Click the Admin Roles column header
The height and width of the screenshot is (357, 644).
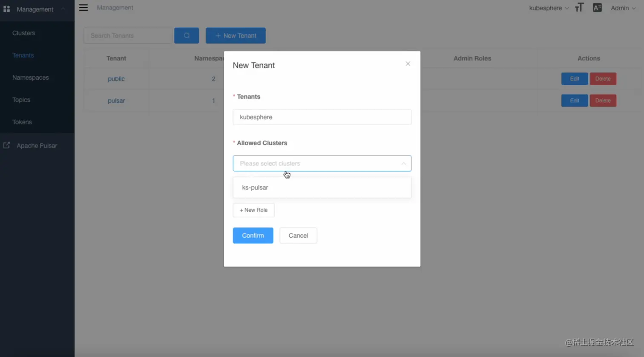click(472, 58)
